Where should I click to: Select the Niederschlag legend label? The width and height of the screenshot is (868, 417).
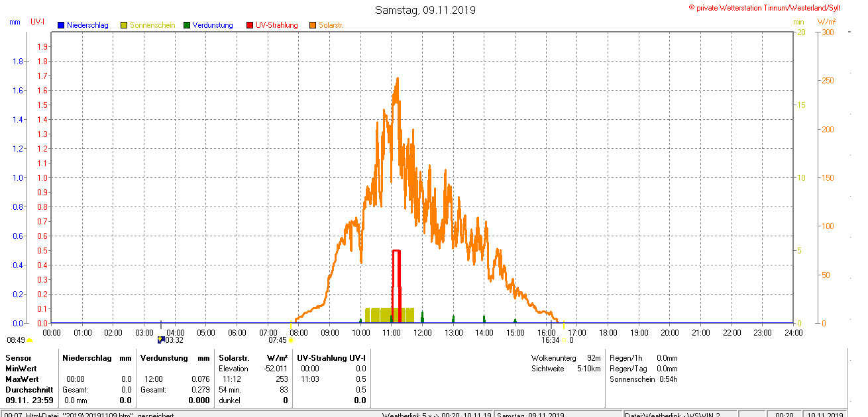click(x=87, y=25)
